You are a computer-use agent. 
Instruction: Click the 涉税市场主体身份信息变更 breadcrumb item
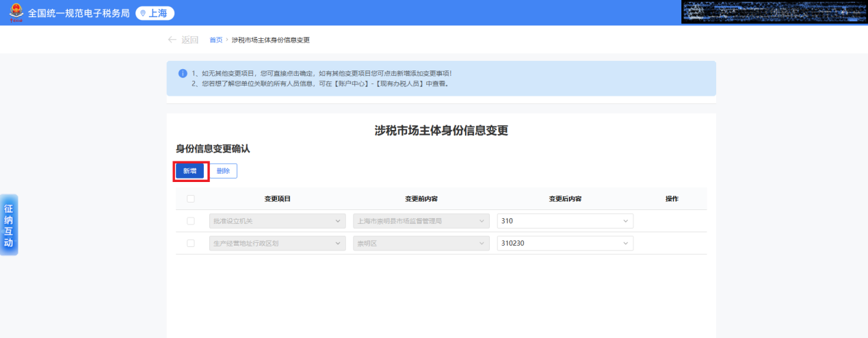tap(271, 40)
